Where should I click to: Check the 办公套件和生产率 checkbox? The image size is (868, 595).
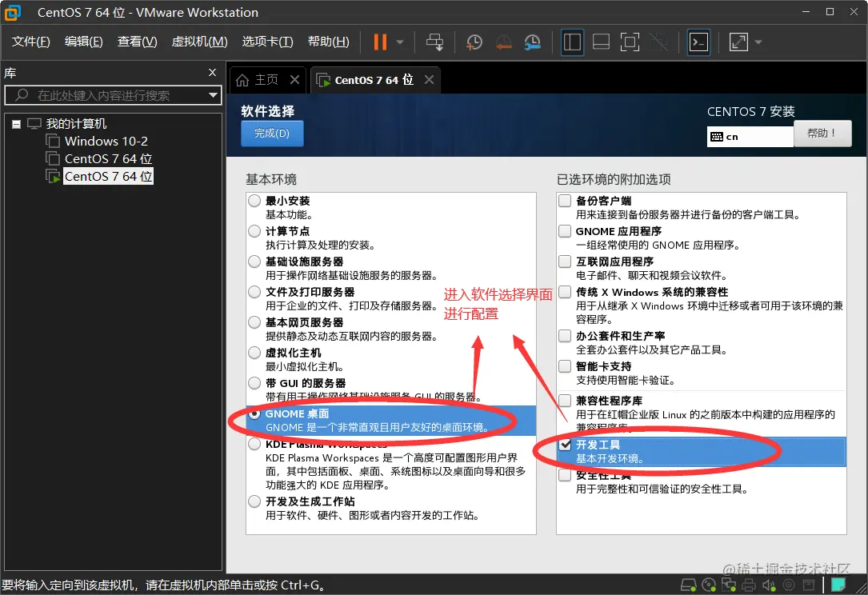(x=565, y=336)
